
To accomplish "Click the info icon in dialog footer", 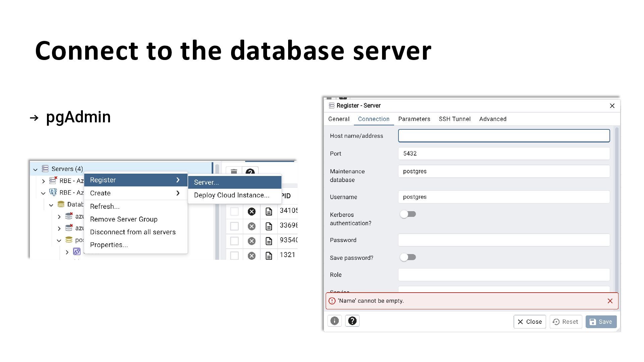I will (334, 321).
